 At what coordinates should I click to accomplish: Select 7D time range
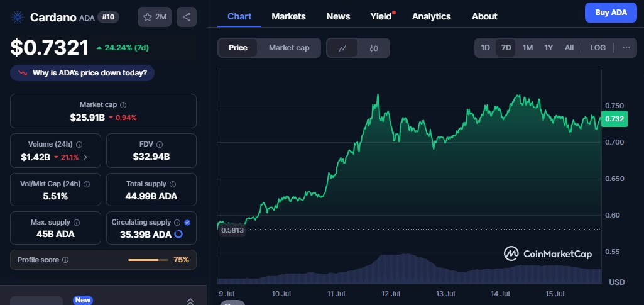pos(506,48)
